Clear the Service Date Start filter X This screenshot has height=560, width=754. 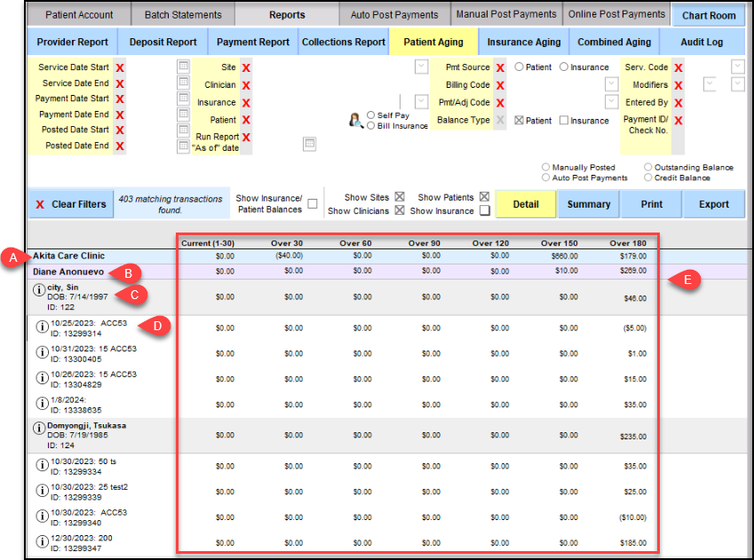click(x=119, y=67)
